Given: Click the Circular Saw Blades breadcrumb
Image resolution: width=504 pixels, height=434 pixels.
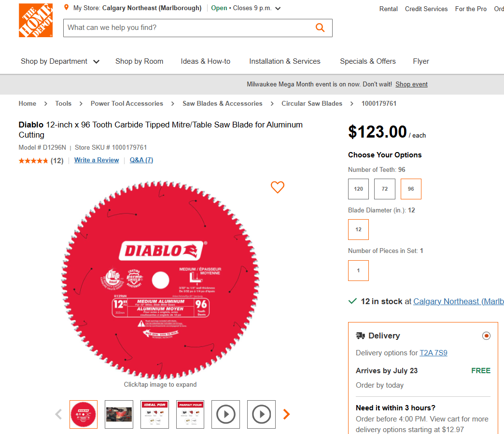Looking at the screenshot, I should 312,103.
